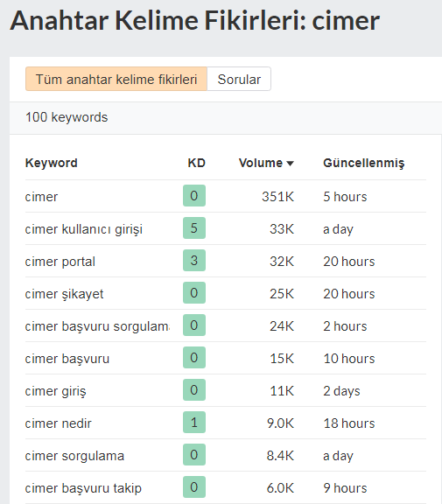This screenshot has height=504, width=442.
Task: Open keyword 'cimer giriş'
Action: point(56,391)
